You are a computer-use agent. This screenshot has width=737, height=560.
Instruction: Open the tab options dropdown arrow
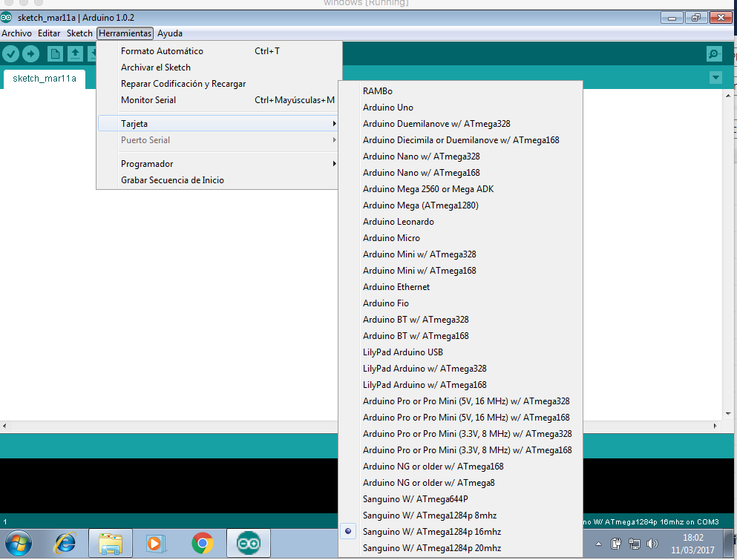click(715, 78)
